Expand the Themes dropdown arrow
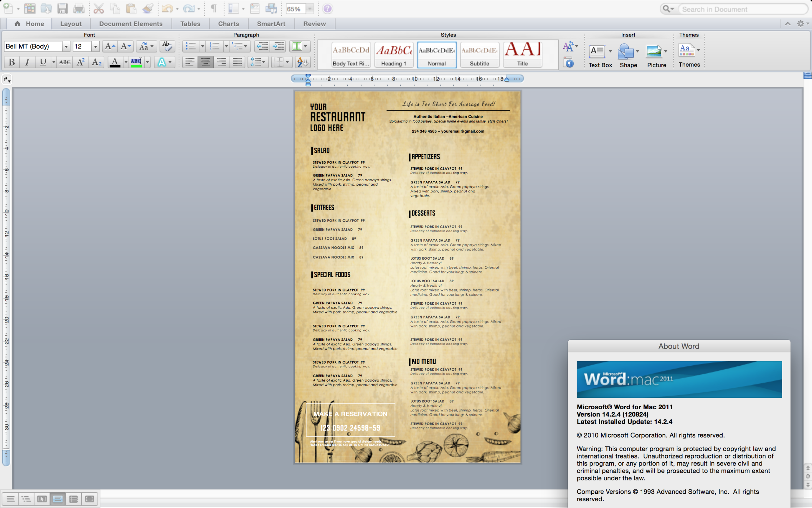 [698, 50]
